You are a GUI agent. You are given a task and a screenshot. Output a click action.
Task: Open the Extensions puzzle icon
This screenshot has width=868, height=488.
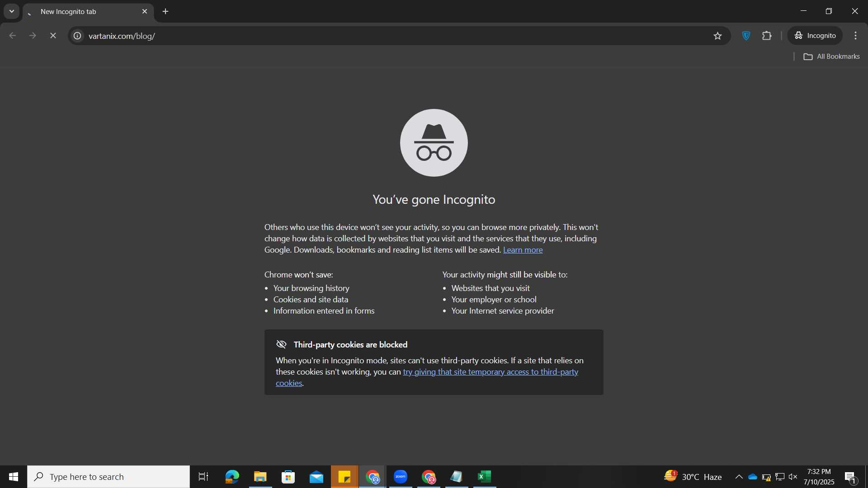coord(767,36)
